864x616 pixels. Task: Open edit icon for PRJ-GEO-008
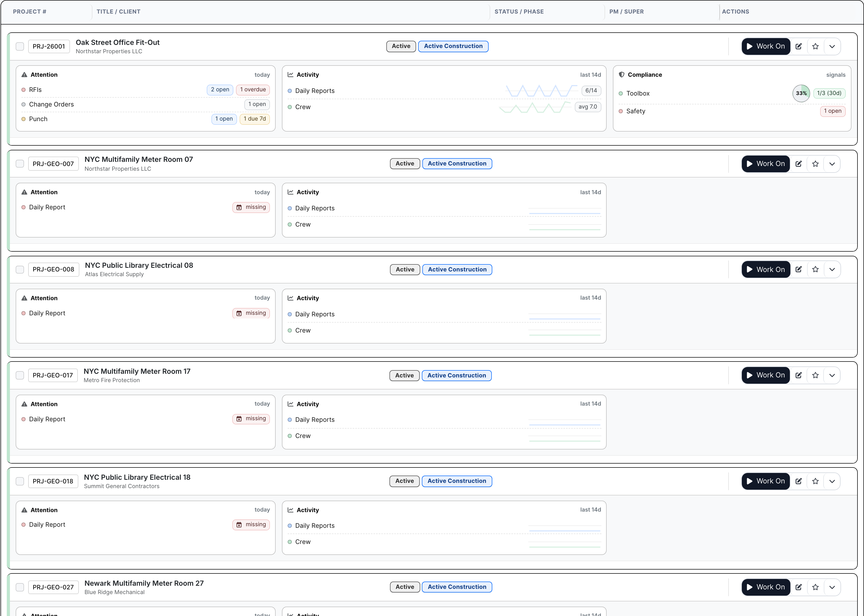pos(798,269)
